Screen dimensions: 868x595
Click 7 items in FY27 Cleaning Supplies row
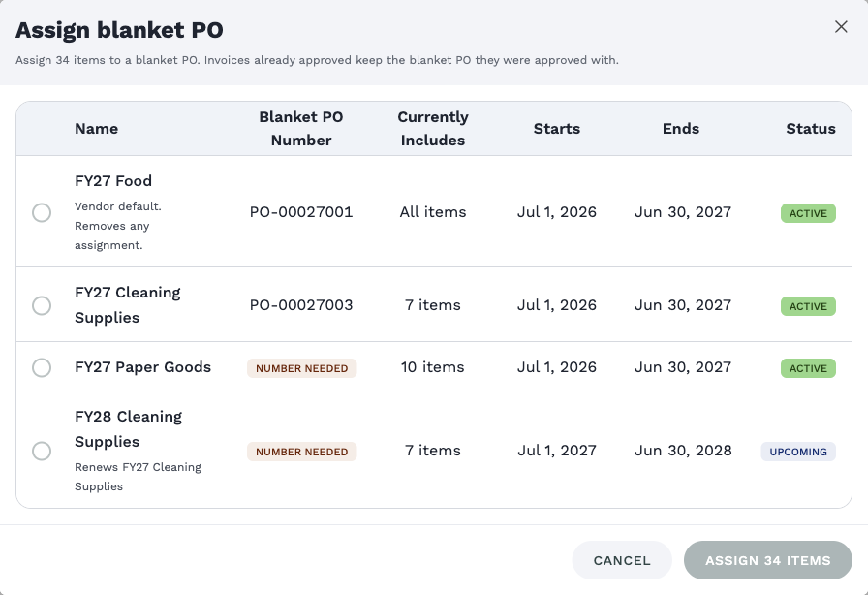coord(433,305)
